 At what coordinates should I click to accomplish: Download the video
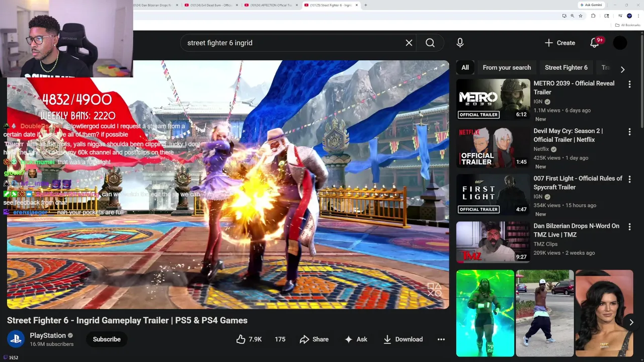coord(403,339)
